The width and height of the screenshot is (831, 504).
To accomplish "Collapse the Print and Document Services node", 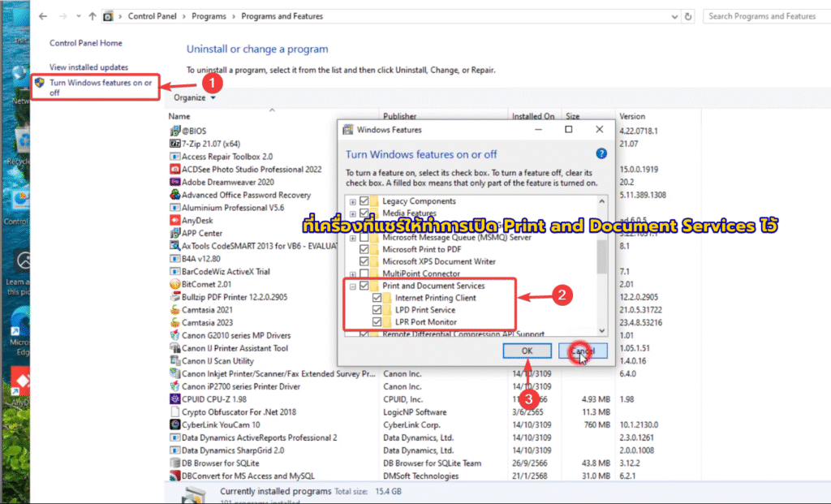I will click(353, 286).
